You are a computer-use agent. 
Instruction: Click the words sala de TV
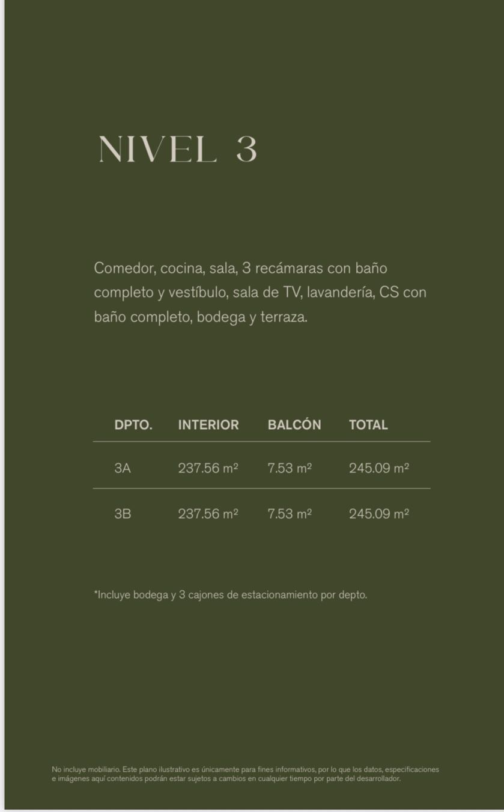[x=269, y=293]
